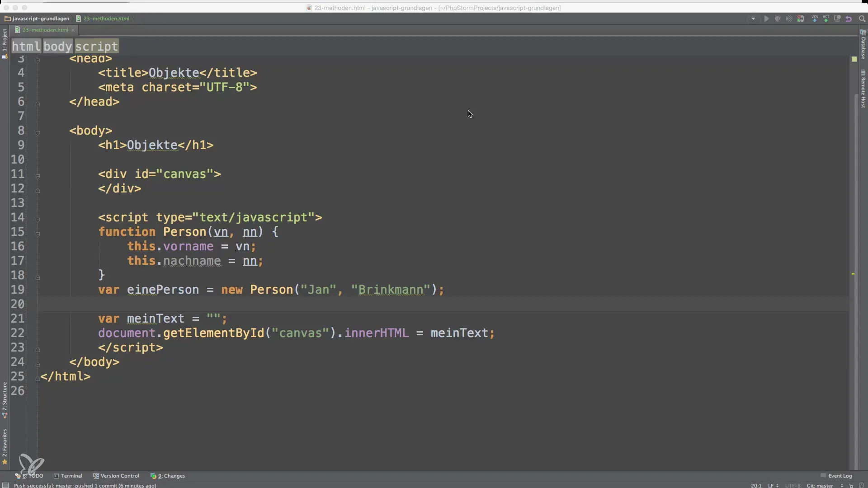Collapse the Person function fold on line 15

pos(38,234)
